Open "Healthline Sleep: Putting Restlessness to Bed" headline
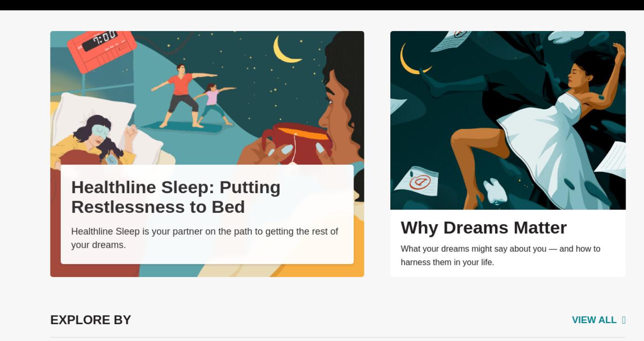This screenshot has width=644, height=341. point(176,197)
